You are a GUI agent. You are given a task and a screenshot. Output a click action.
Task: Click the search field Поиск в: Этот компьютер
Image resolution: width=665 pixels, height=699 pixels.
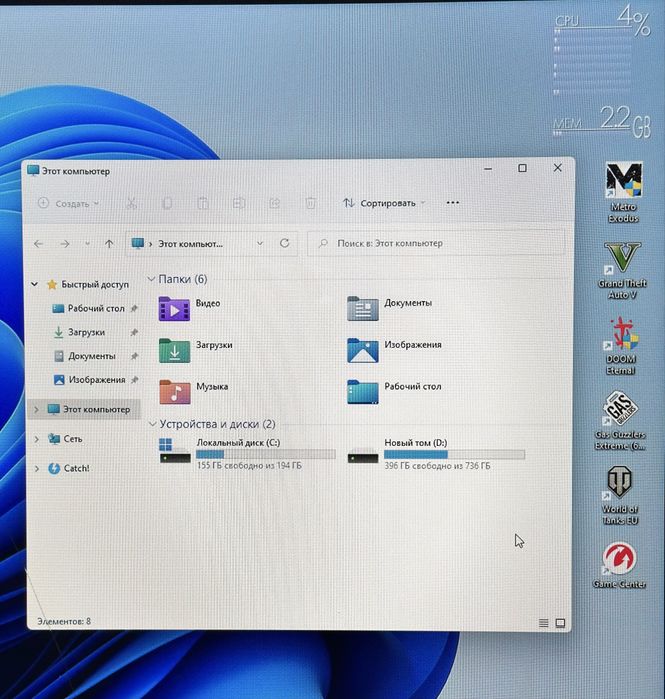pos(436,243)
